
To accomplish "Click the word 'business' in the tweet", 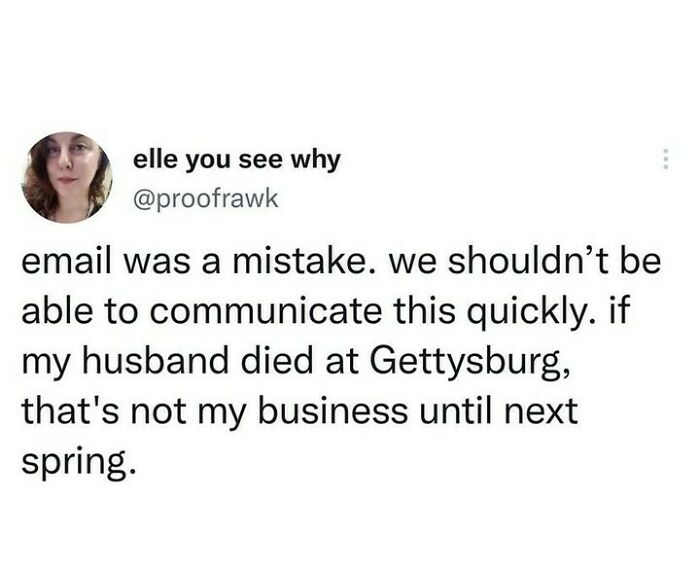I will tap(333, 411).
